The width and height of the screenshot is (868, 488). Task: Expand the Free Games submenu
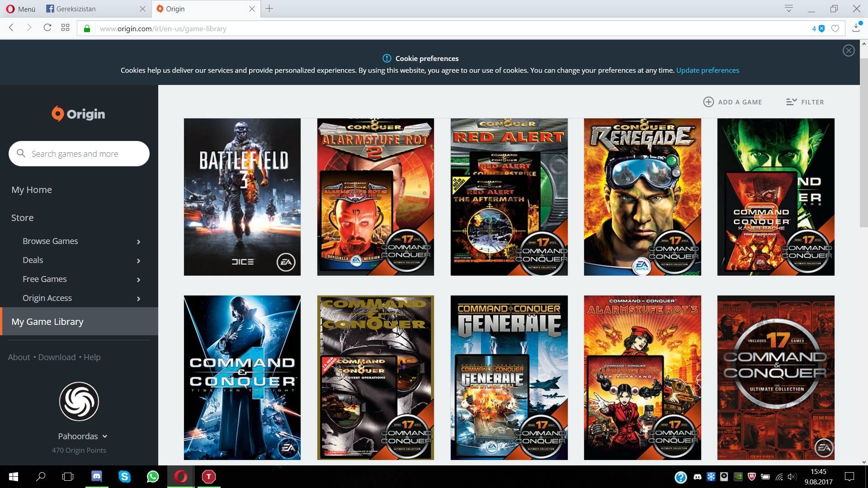tap(138, 280)
